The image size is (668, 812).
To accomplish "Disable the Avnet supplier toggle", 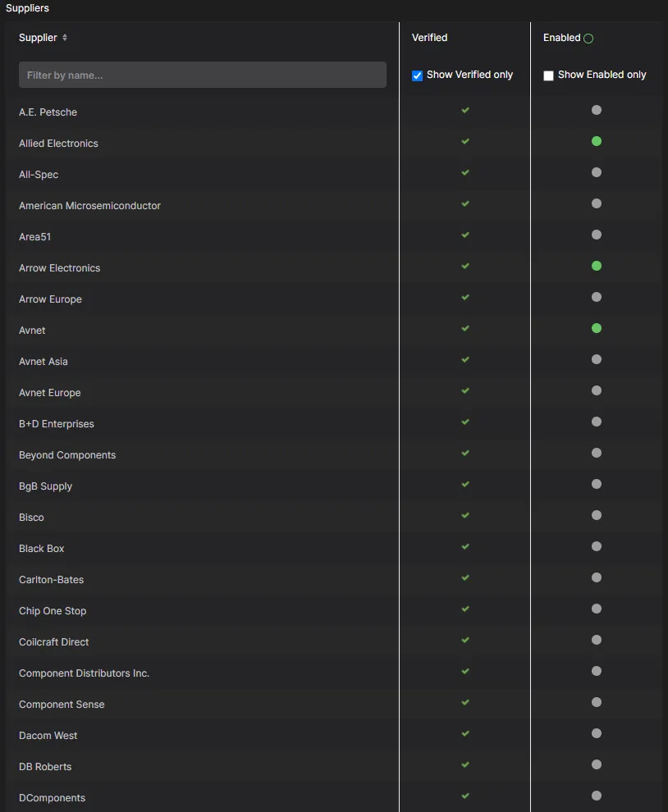I will [597, 328].
